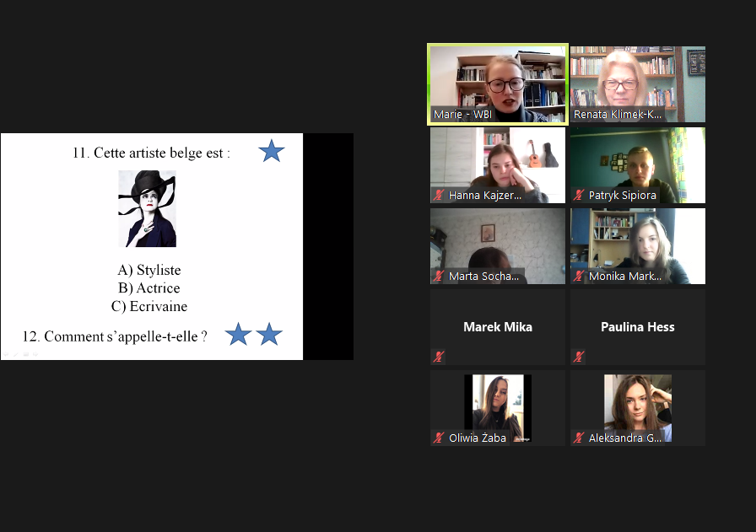Click Oliwia Żaba's muted microphone icon
Viewport: 756px width, 532px height.
point(438,438)
